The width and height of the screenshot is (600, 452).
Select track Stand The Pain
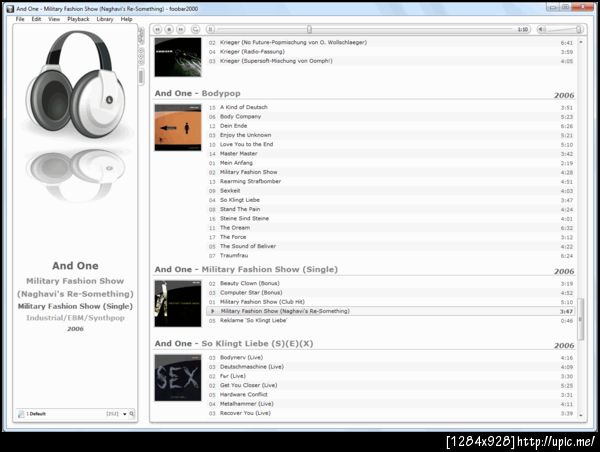click(390, 209)
